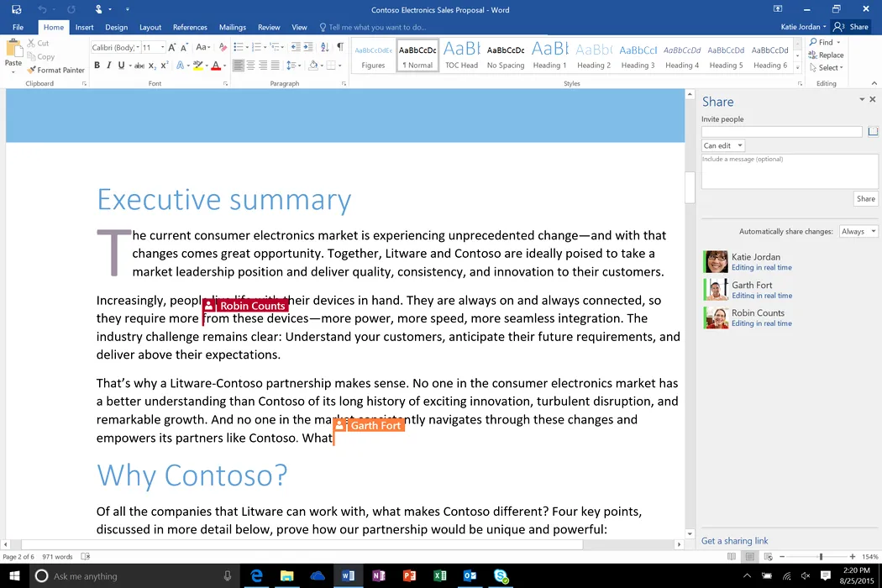Image resolution: width=882 pixels, height=588 pixels.
Task: Open the Can edit permission dropdown
Action: point(723,146)
